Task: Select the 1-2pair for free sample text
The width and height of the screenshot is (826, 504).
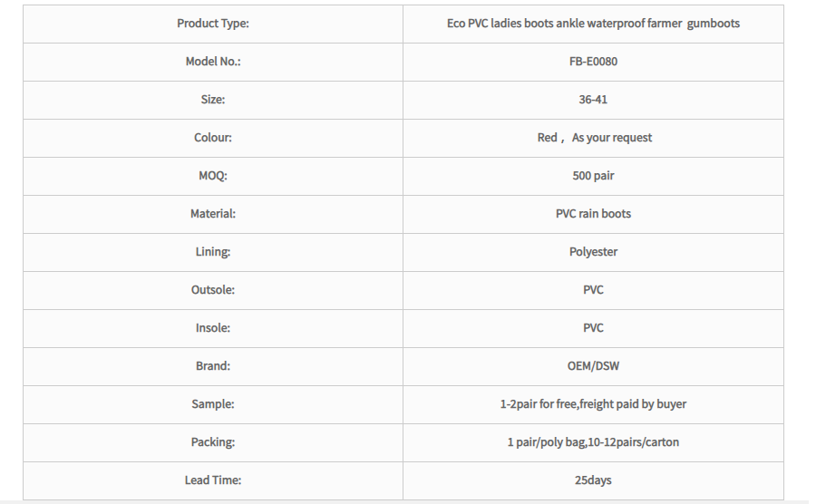Action: click(x=593, y=404)
